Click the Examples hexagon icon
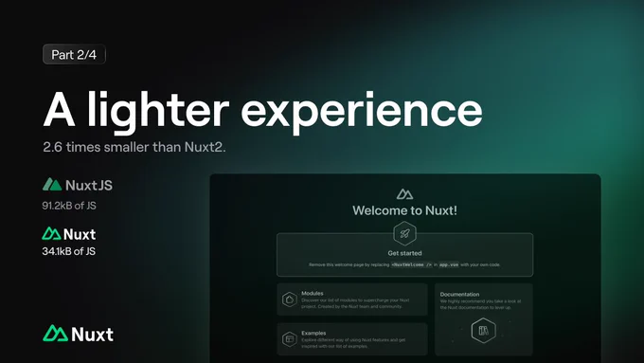Viewport: 644px width, 363px height. tap(290, 339)
